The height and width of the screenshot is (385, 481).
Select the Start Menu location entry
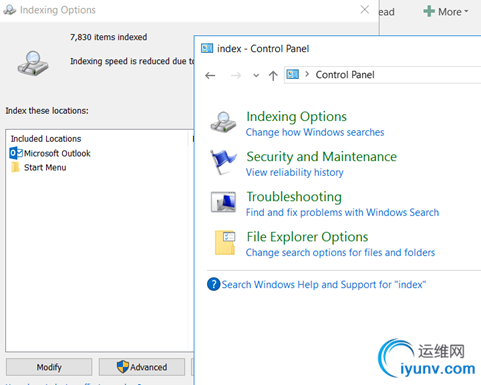pyautogui.click(x=39, y=167)
